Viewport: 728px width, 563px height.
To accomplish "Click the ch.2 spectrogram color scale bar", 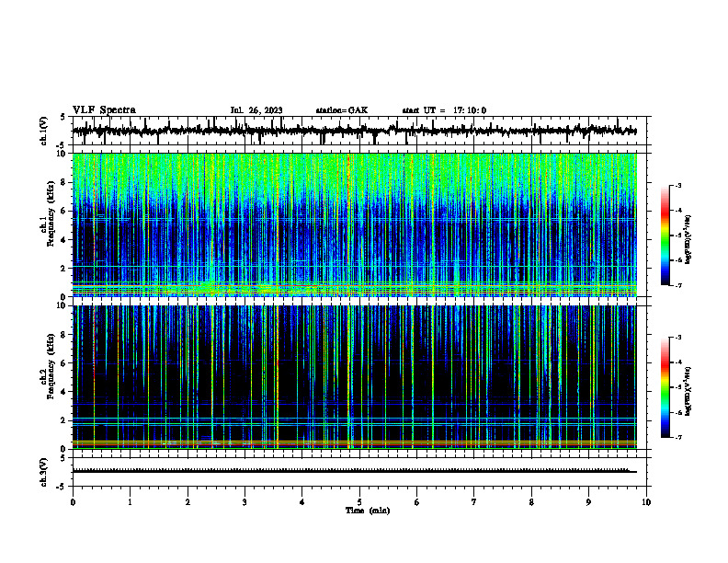I will 665,387.
